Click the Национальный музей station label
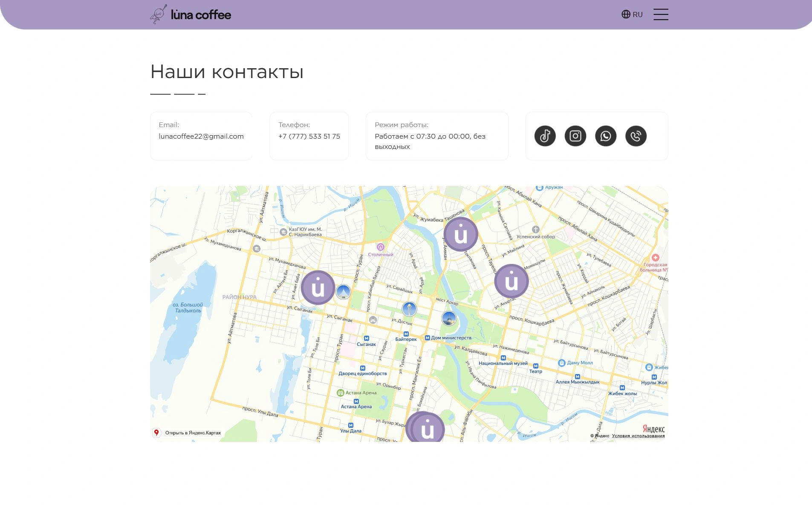The image size is (812, 508). click(x=503, y=363)
